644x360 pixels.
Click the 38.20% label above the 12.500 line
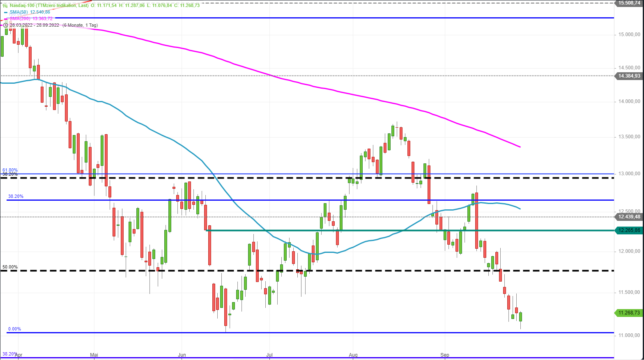(x=16, y=196)
